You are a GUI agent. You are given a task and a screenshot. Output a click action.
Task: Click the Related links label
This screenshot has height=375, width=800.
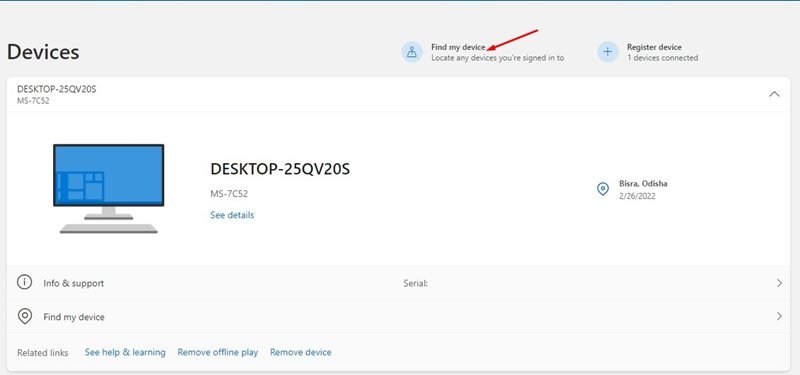click(43, 353)
